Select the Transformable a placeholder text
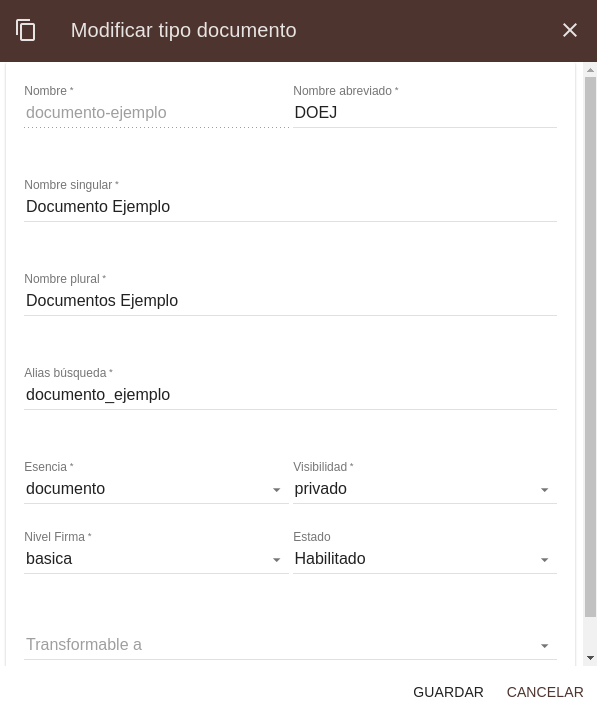The height and width of the screenshot is (716, 597). [x=84, y=644]
